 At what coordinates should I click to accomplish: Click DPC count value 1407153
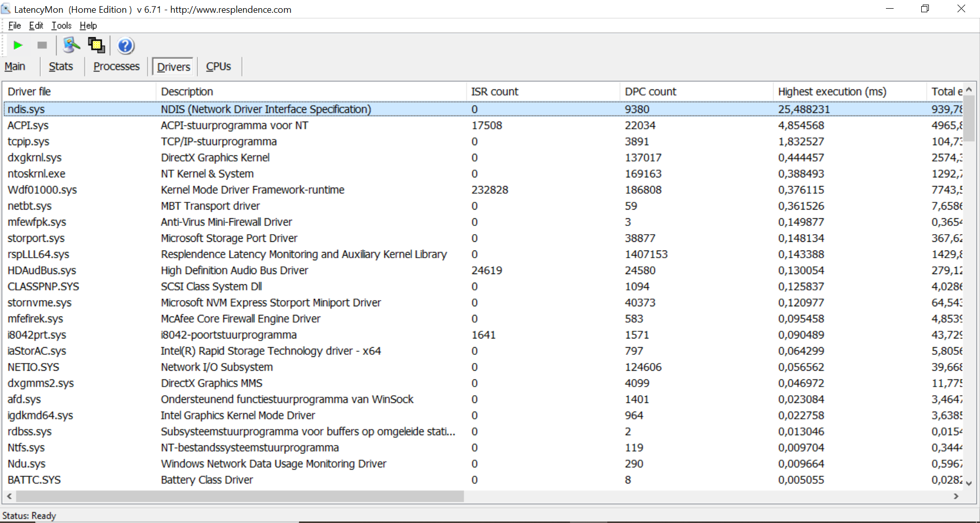click(x=646, y=254)
